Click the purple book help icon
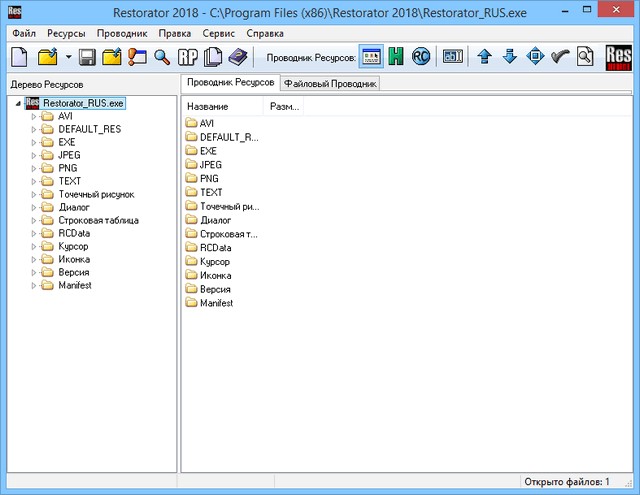 237,57
